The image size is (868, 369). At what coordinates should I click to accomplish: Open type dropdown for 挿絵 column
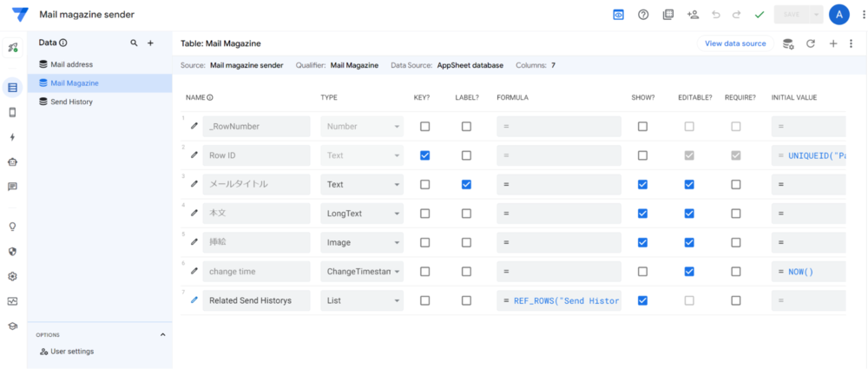361,242
